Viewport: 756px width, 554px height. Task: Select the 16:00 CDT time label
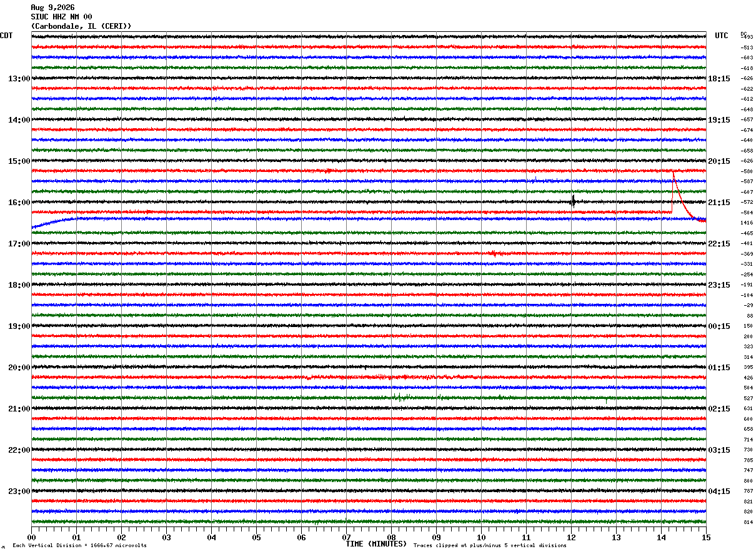[19, 203]
